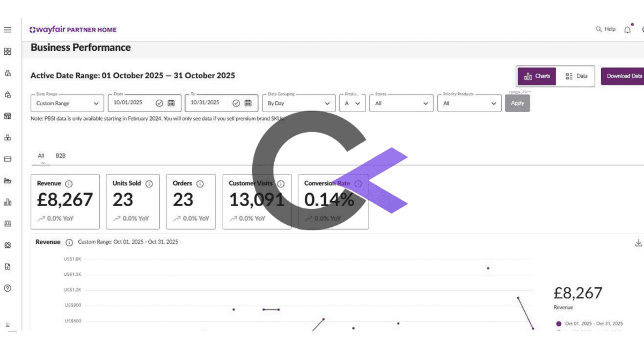Select the Revenue £8,267 metric card
This screenshot has height=338, width=644.
(x=65, y=202)
